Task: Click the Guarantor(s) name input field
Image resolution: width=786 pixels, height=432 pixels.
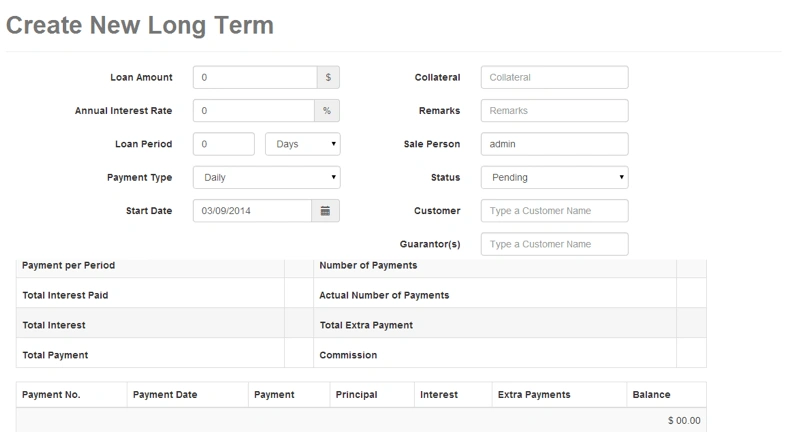Action: point(554,244)
